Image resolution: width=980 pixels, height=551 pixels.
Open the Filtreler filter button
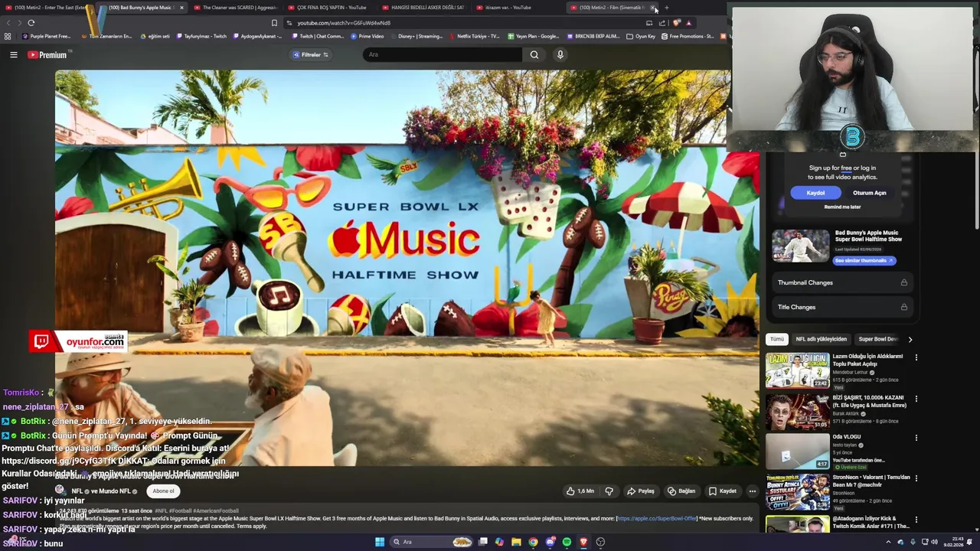311,54
